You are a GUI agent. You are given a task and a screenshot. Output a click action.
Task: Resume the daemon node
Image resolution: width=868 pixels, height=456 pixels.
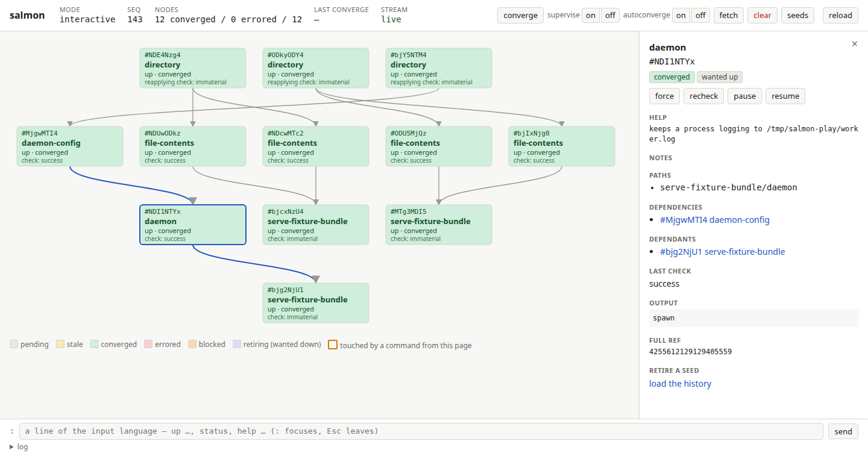tap(785, 96)
